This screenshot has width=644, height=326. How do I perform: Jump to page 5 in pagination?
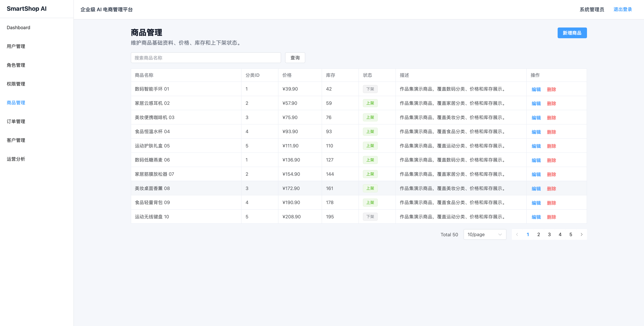pyautogui.click(x=571, y=234)
